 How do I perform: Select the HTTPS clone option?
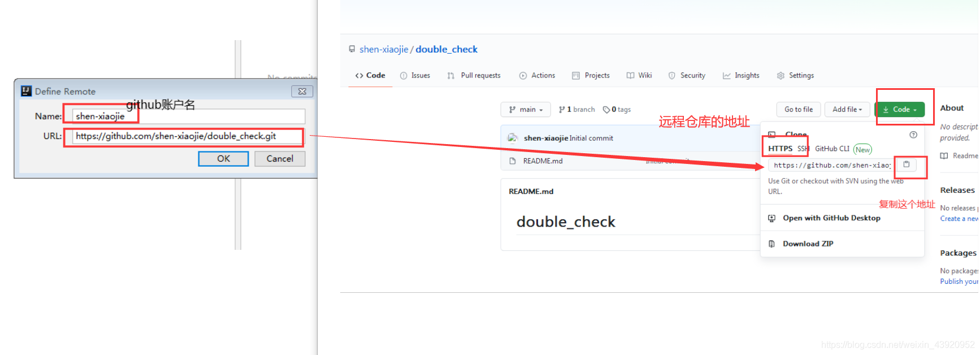pos(780,149)
